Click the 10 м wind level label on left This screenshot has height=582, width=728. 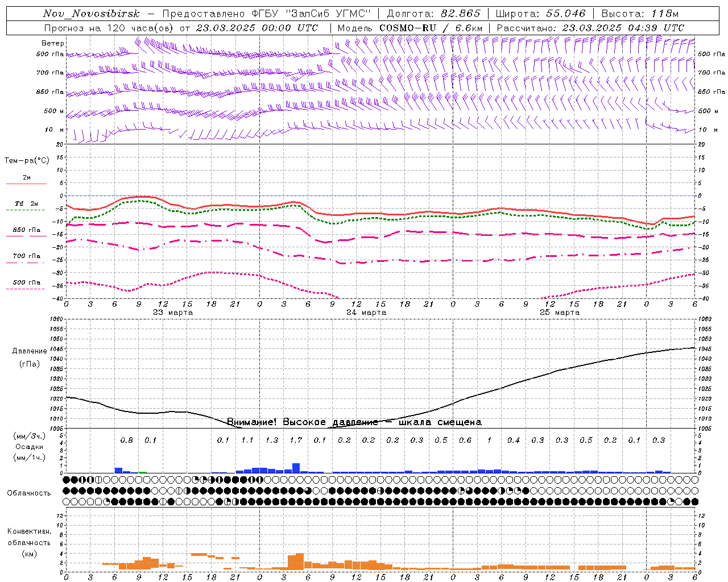point(55,130)
